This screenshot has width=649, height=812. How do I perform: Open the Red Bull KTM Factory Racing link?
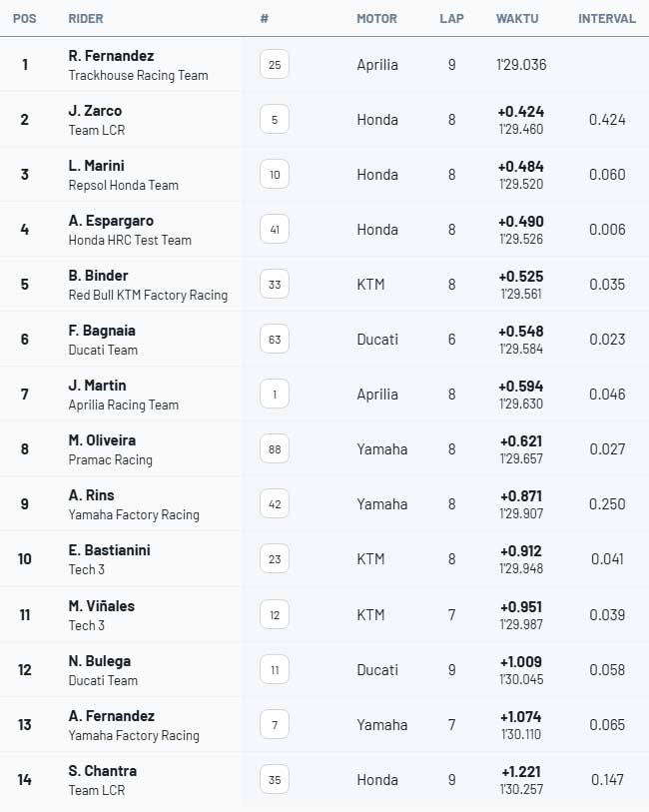(148, 296)
